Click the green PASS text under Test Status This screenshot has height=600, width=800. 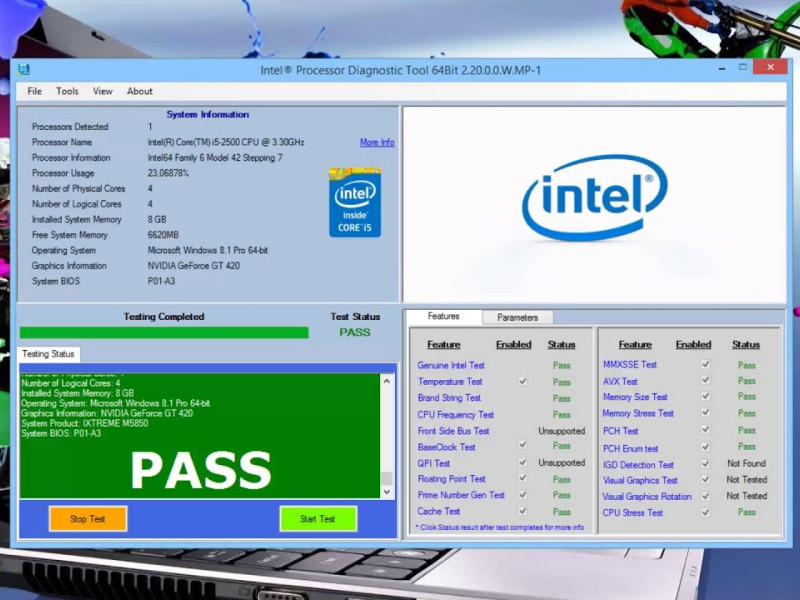coord(355,333)
